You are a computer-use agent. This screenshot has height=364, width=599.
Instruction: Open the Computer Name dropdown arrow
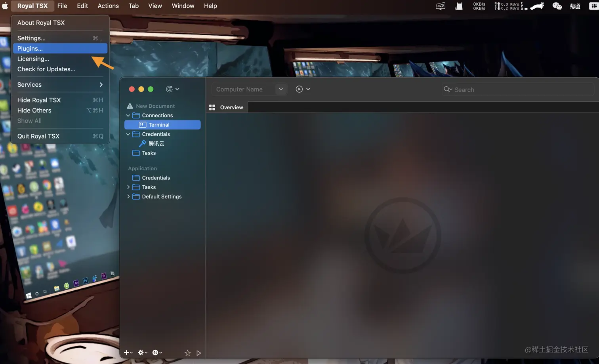tap(281, 89)
